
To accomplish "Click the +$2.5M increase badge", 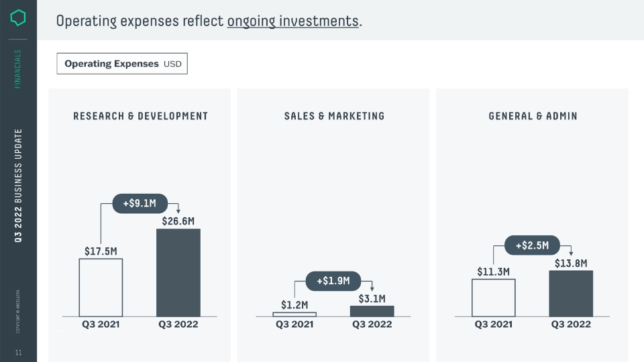I will [532, 245].
